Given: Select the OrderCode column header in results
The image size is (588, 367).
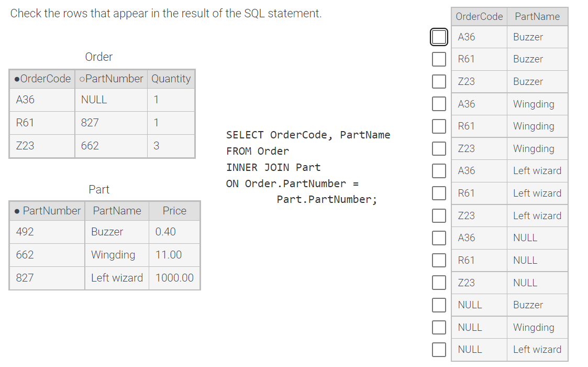Looking at the screenshot, I should (479, 16).
